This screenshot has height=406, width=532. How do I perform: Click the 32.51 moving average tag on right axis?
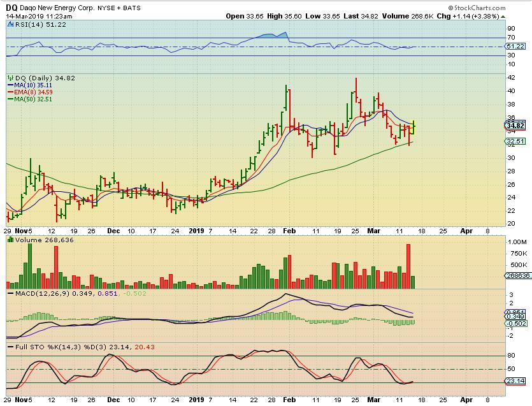coord(515,141)
